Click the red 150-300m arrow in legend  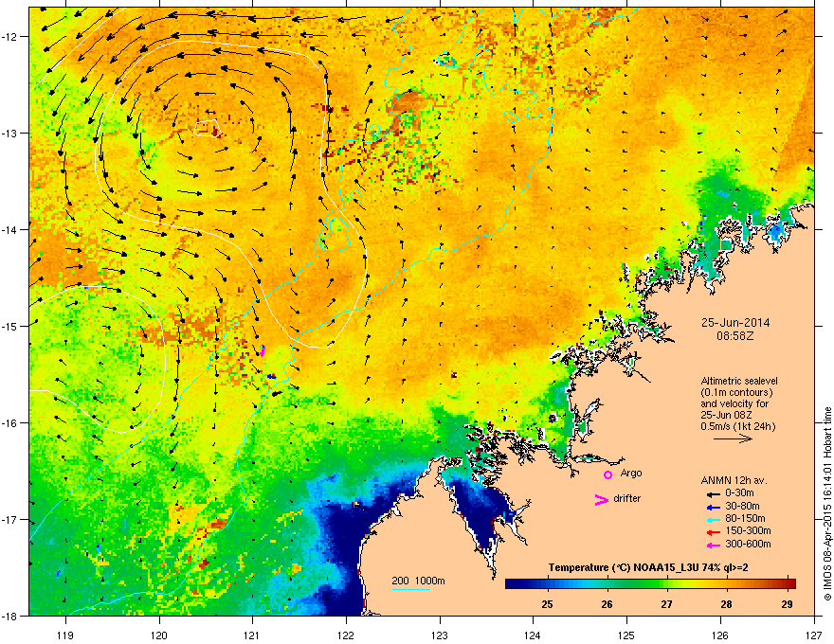[x=713, y=532]
